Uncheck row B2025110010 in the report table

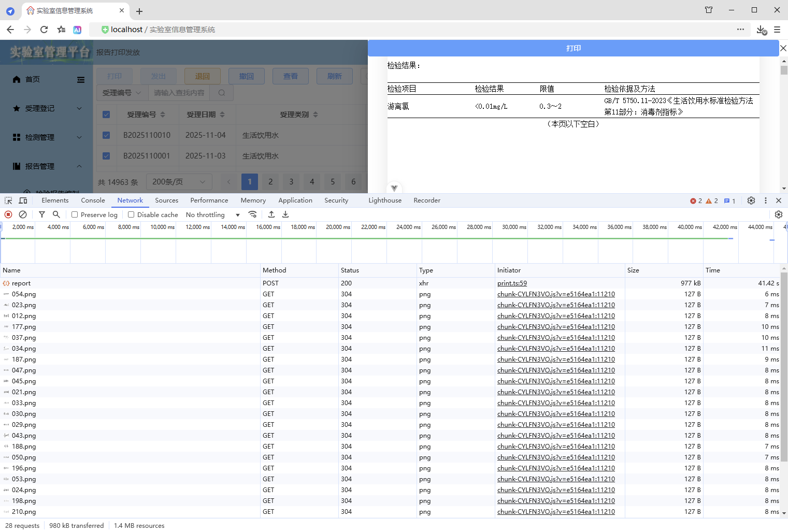[106, 135]
